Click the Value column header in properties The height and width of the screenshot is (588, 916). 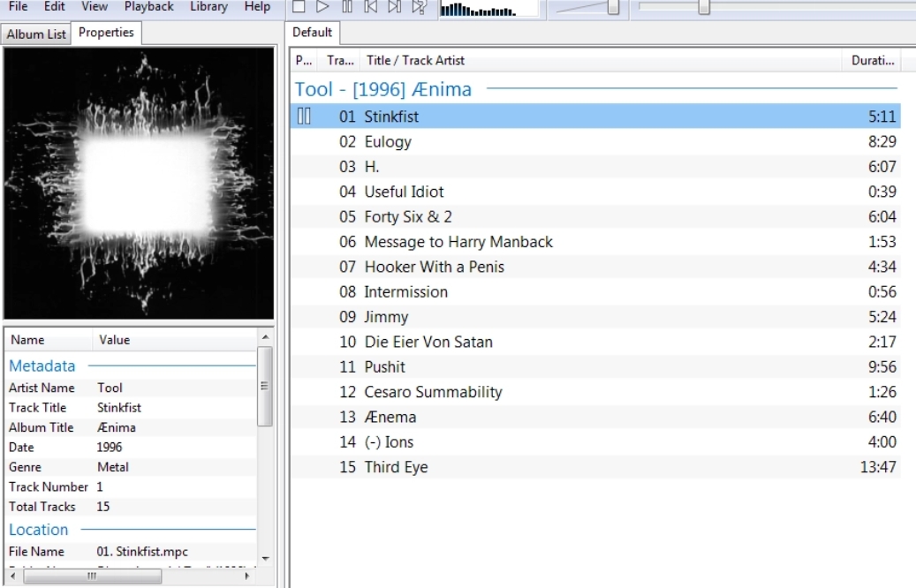[x=174, y=340]
